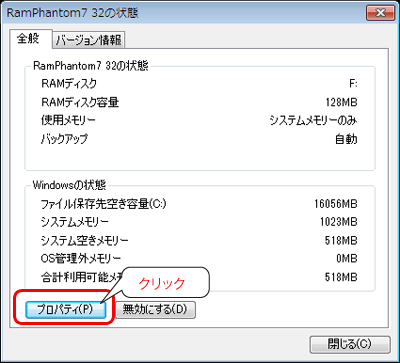400x363 pixels.
Task: Switch to the バージョン情報 tab
Action: (x=89, y=41)
